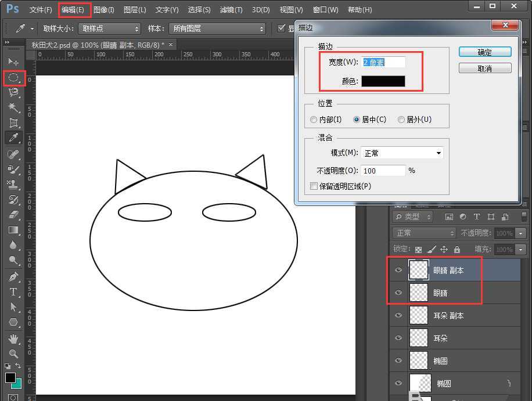
Task: Open the 取样大小 sample size dropdown
Action: [109, 28]
